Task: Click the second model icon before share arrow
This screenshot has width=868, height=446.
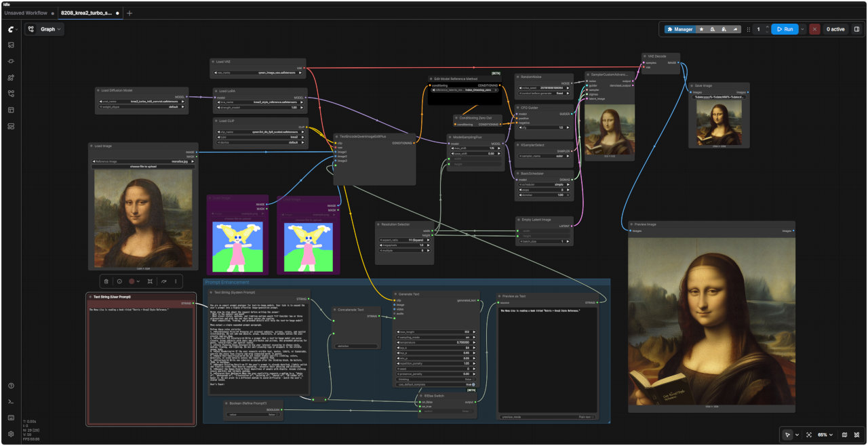Action: click(724, 29)
